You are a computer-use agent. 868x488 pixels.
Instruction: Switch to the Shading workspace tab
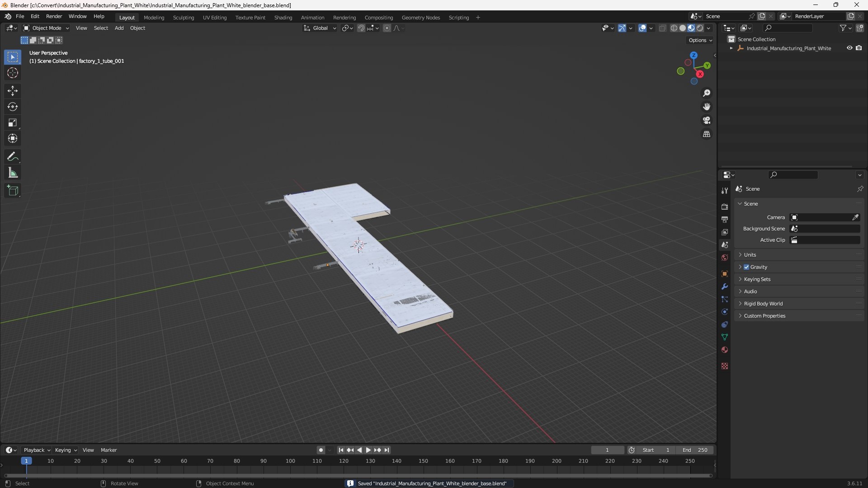point(283,18)
